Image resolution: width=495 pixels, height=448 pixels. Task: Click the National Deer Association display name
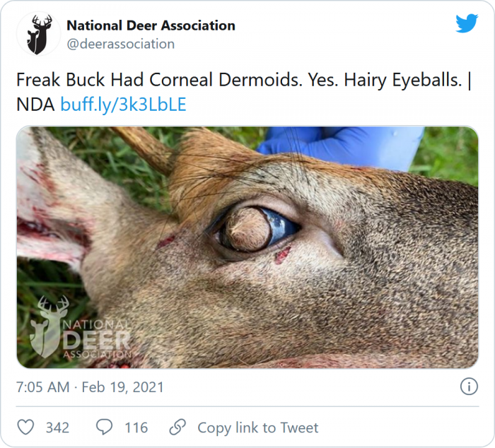pos(151,25)
